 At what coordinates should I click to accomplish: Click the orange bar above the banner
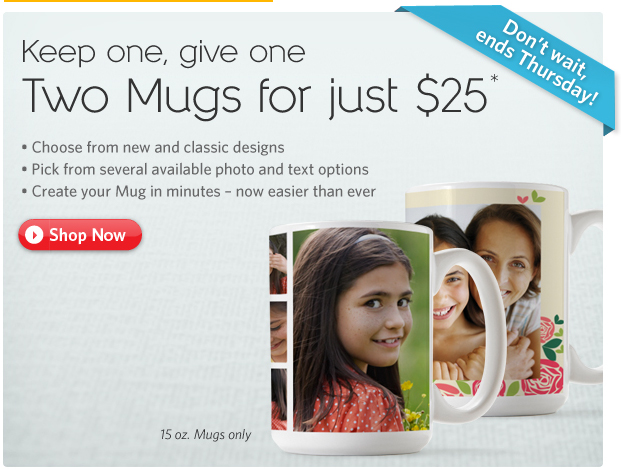(138, 1)
